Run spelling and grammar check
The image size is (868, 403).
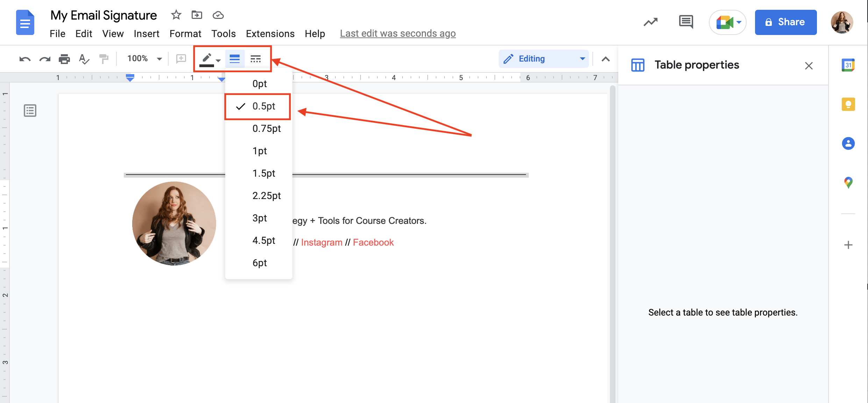(84, 59)
